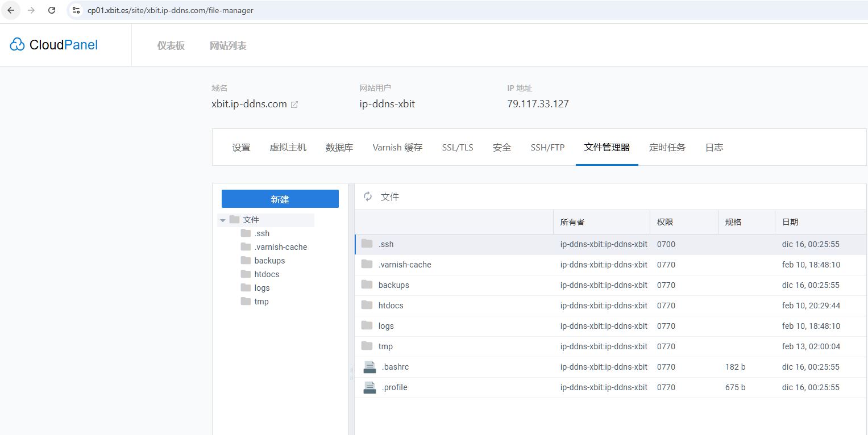Click folder icon of logs in file list

(367, 325)
